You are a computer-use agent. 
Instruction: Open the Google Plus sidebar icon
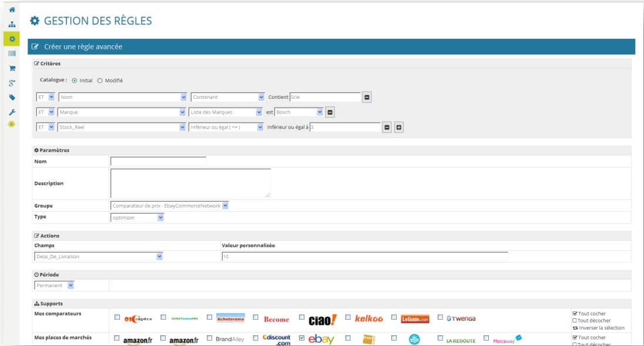(12, 83)
